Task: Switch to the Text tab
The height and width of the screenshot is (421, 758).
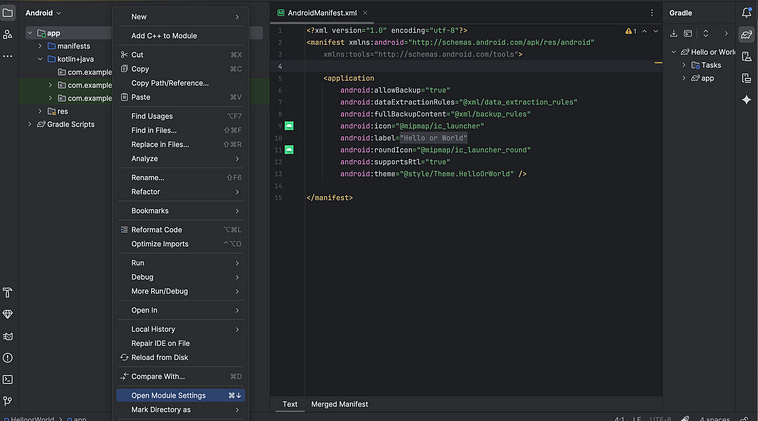Action: click(x=290, y=404)
